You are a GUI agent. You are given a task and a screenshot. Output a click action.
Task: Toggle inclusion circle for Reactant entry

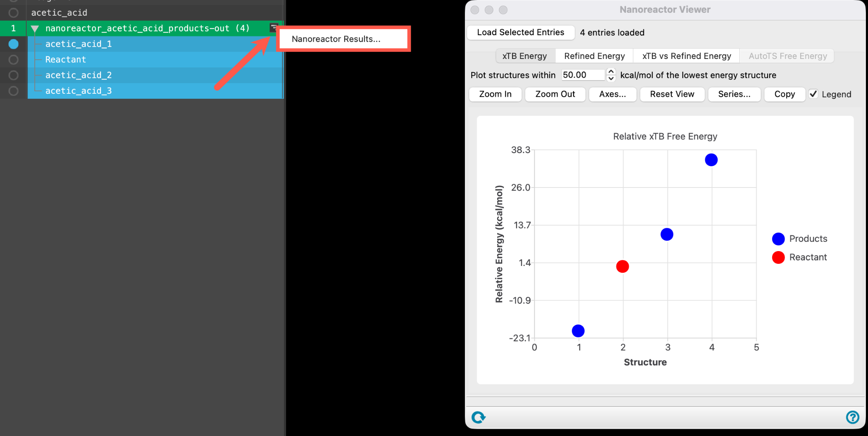tap(14, 59)
